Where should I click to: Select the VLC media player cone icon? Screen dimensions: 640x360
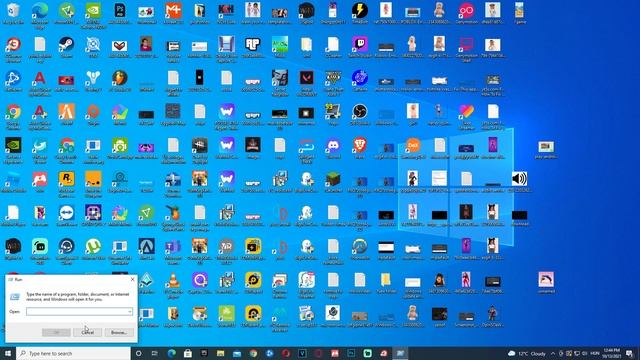click(173, 280)
